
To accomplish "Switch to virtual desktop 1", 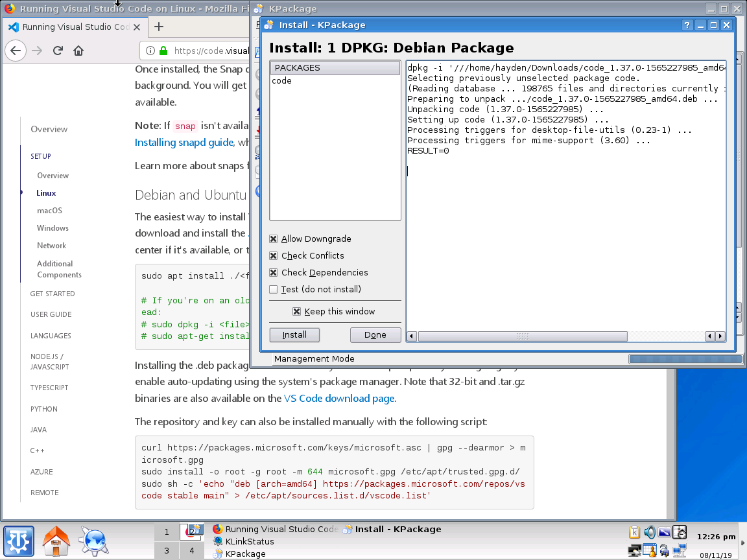I will coord(166,532).
